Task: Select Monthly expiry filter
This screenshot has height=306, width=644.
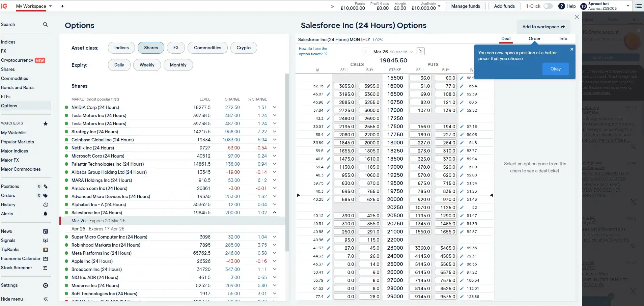Action: pos(178,65)
